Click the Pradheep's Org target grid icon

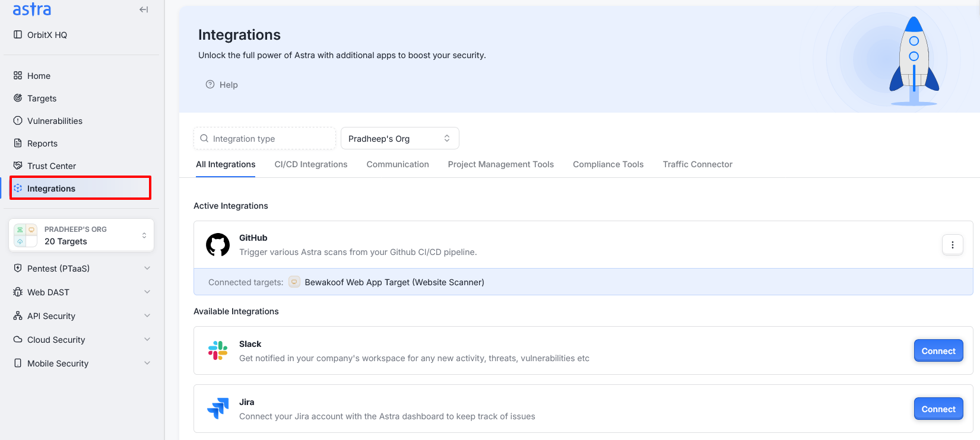tap(26, 235)
